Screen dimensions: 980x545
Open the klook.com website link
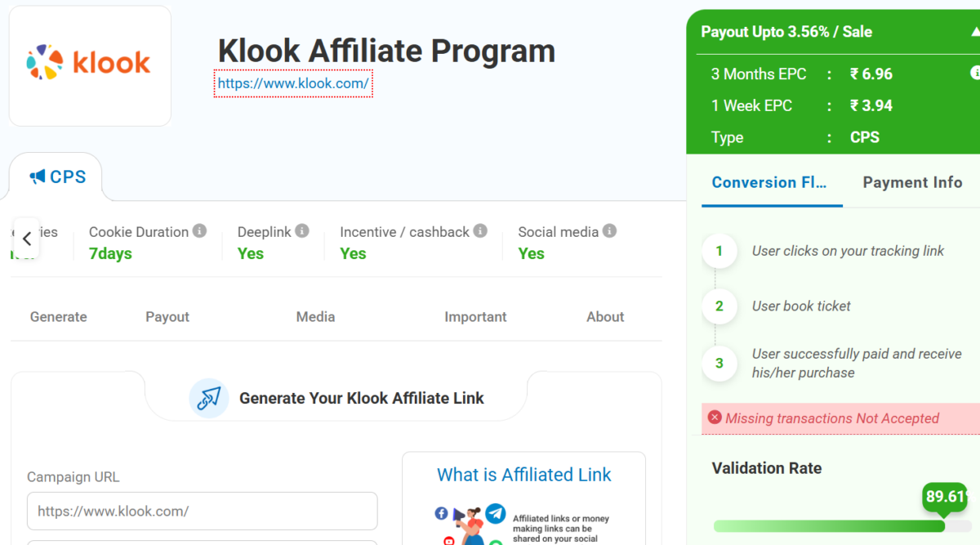tap(293, 83)
